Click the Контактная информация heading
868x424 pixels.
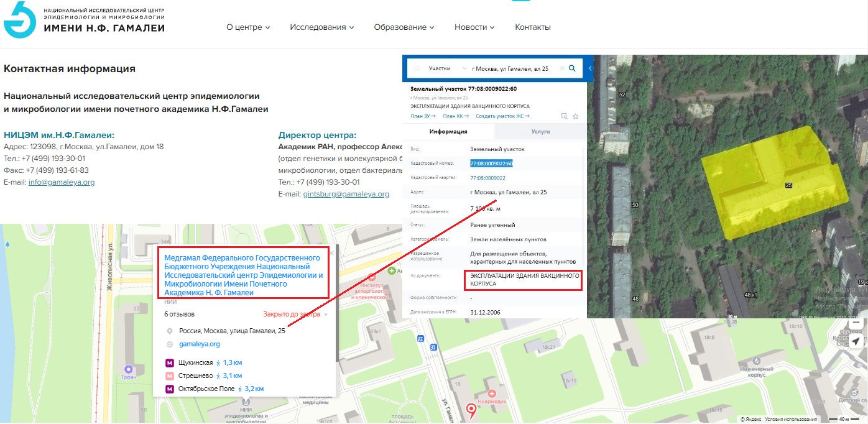coord(70,68)
